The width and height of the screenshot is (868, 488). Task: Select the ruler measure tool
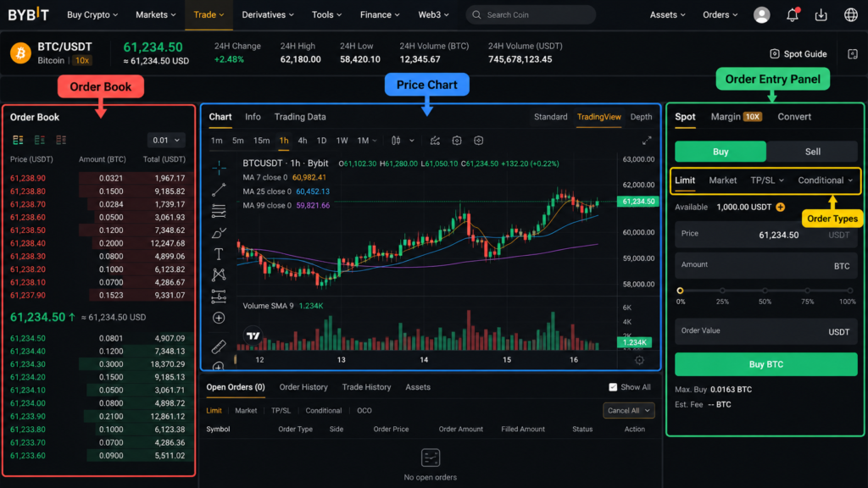tap(219, 347)
